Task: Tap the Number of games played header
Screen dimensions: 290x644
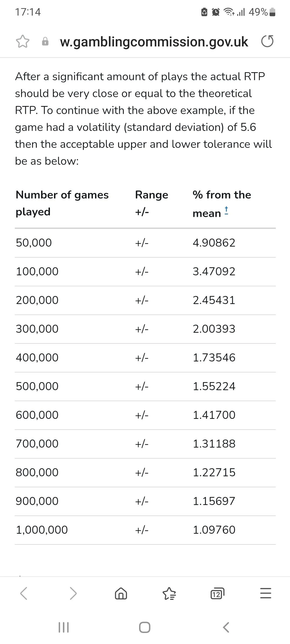Action: click(x=62, y=203)
